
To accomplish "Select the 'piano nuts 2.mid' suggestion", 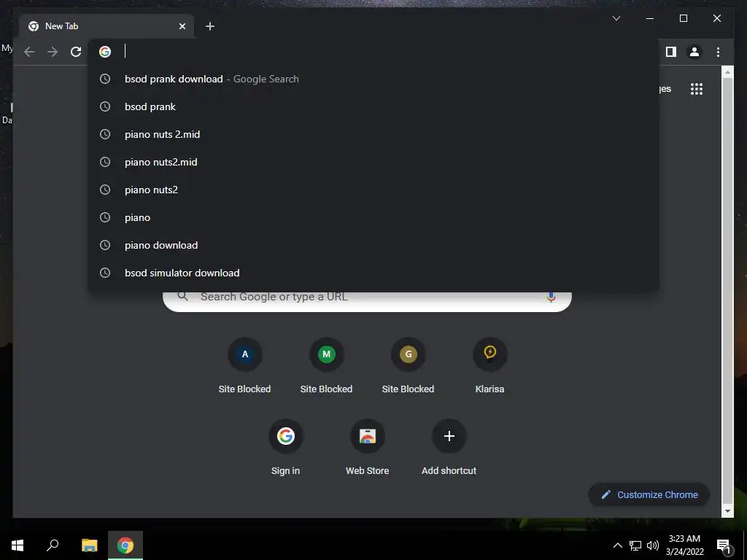I will point(374,134).
